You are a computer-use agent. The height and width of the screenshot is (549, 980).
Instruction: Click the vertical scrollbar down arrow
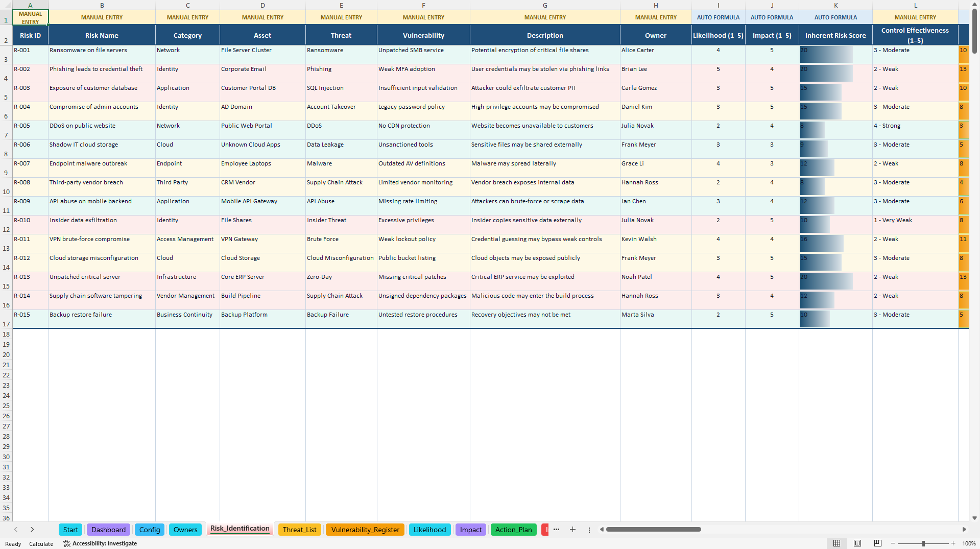tap(974, 518)
